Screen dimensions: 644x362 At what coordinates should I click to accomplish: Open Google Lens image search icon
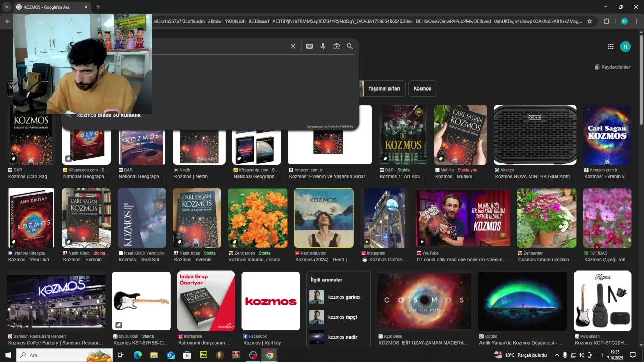coord(336,46)
